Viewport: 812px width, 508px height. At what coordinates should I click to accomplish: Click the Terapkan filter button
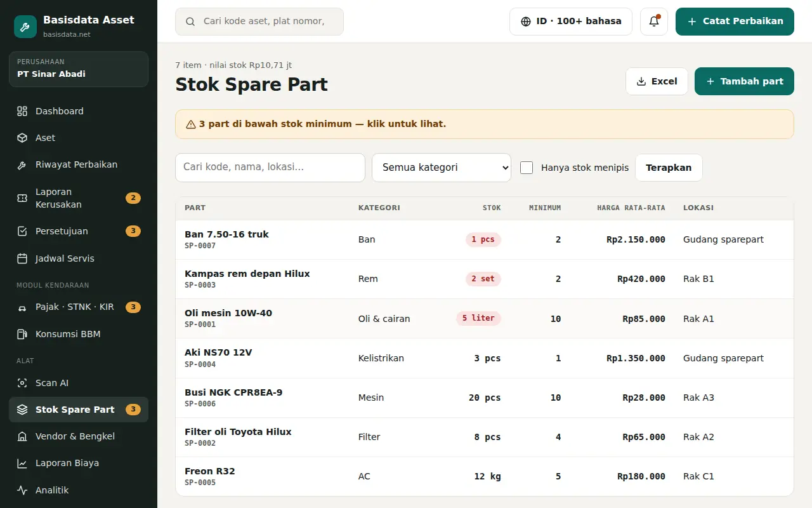pos(669,168)
